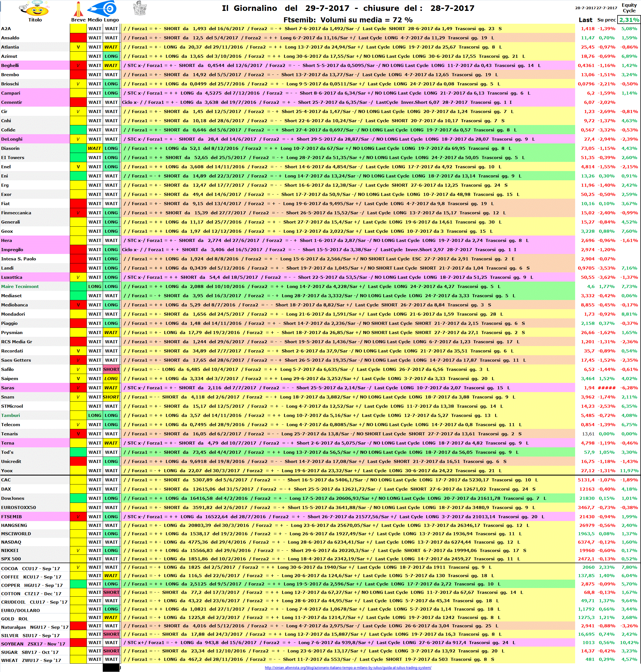Select the Beghelli row name
Screen dimensions: 641x672
pos(35,66)
